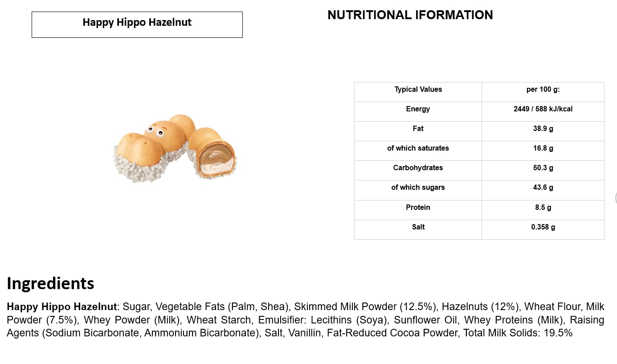This screenshot has width=617, height=364.
Task: Click the per 100 g column header
Action: pos(543,90)
